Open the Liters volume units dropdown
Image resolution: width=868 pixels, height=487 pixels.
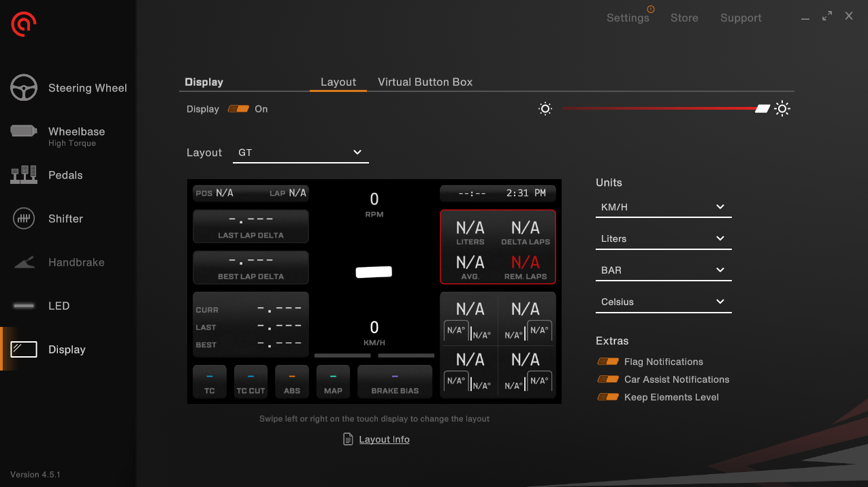click(x=664, y=238)
